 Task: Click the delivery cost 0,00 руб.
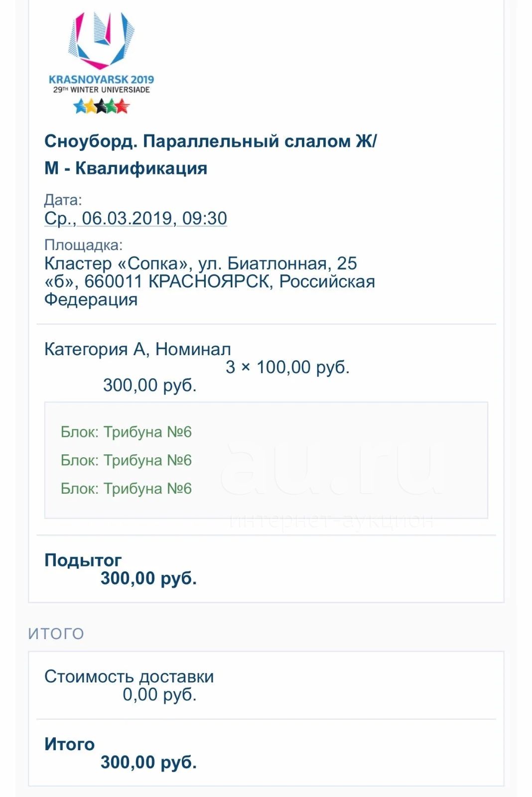[x=159, y=694]
